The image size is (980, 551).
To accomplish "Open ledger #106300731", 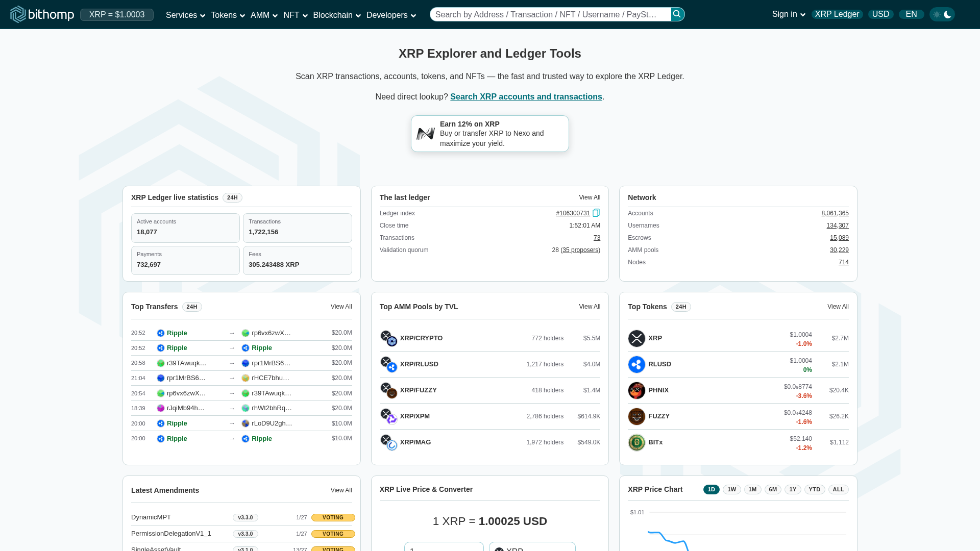I will (573, 213).
